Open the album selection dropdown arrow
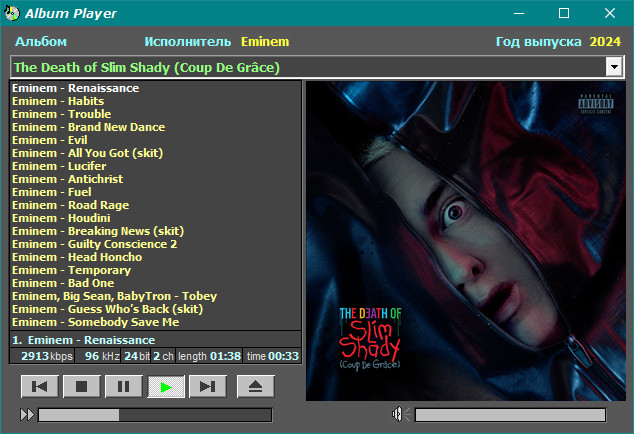Screen dimensions: 634x434 tap(614, 67)
